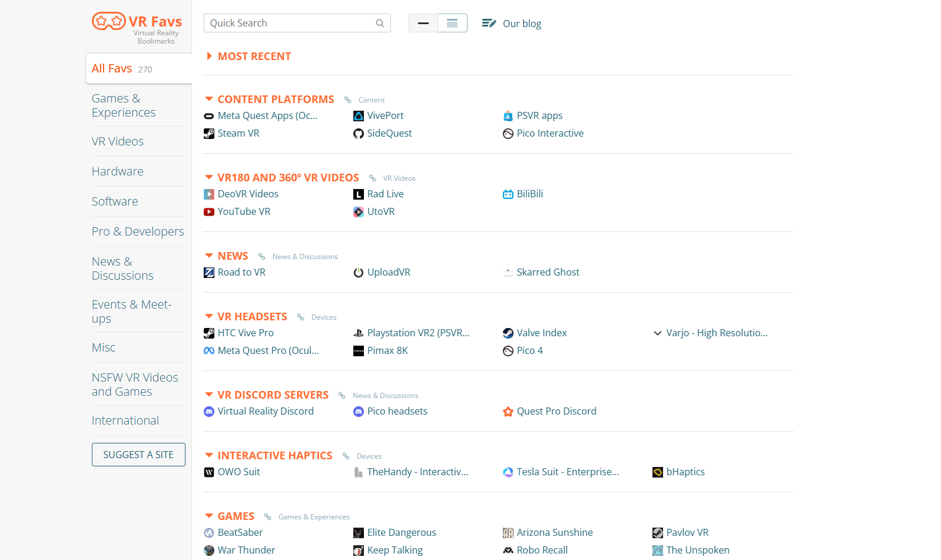The image size is (941, 560).
Task: Click the YouTube VR play icon
Action: pyautogui.click(x=209, y=212)
